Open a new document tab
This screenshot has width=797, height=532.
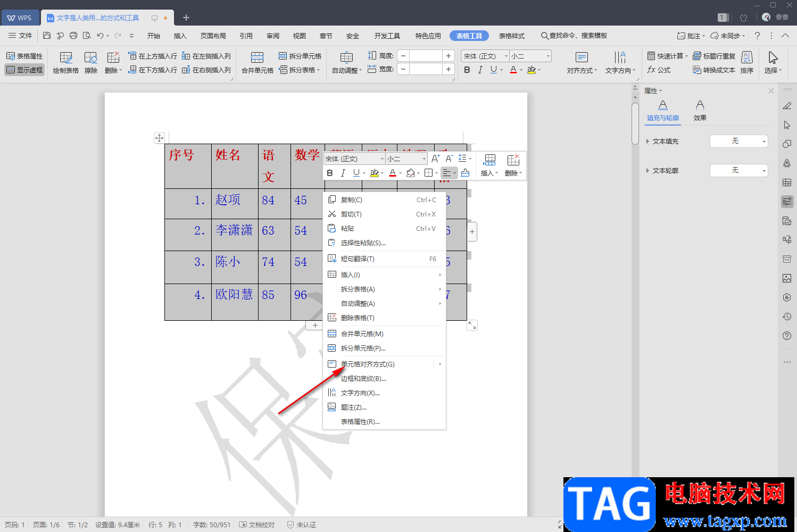(x=186, y=18)
